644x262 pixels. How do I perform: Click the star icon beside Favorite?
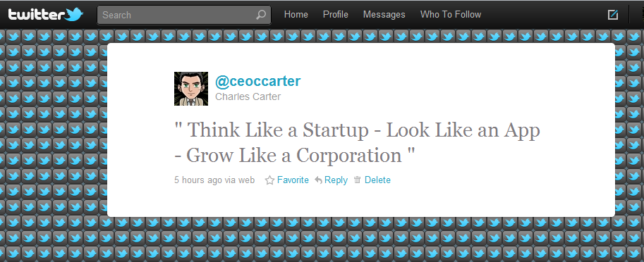(269, 180)
